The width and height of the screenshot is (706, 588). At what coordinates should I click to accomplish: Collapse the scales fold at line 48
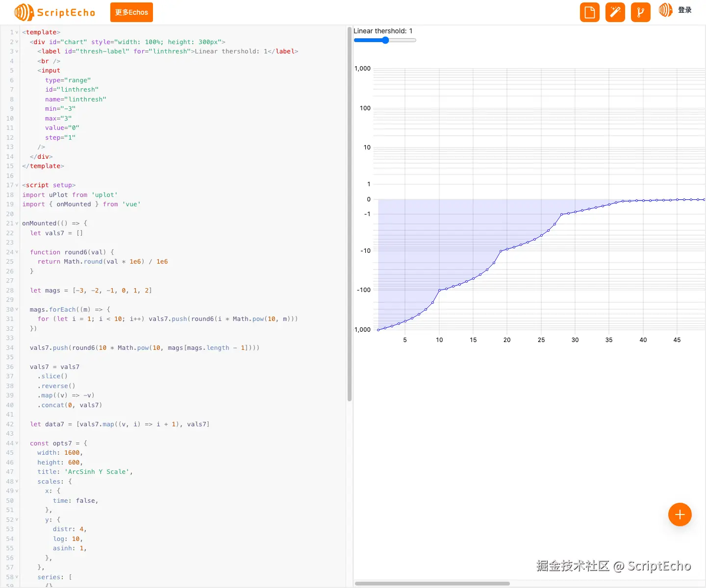(17, 482)
